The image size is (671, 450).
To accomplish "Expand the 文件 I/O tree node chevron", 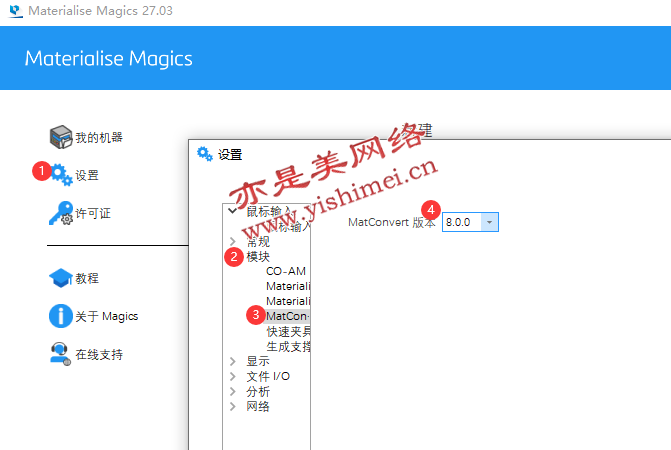I will [232, 376].
